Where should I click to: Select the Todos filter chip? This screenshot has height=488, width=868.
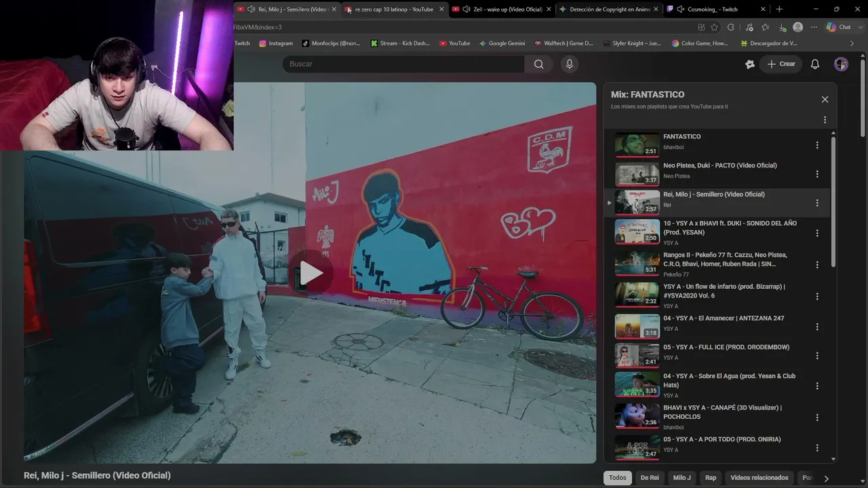pyautogui.click(x=618, y=478)
